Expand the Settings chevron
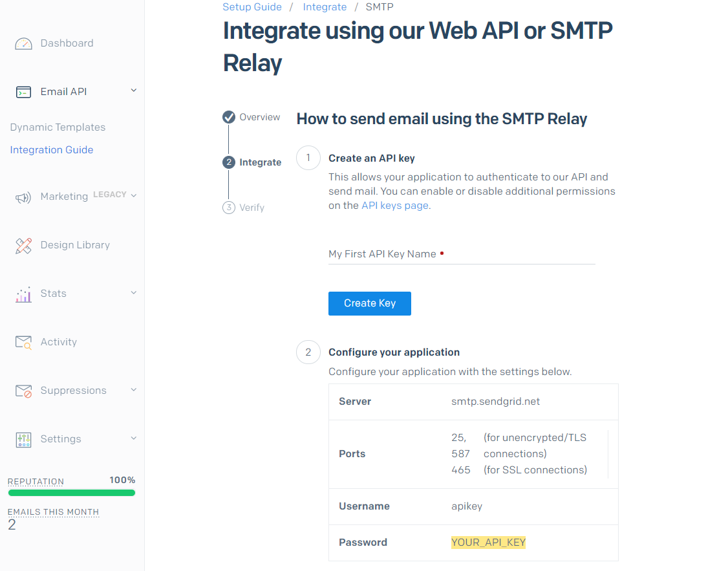The width and height of the screenshot is (728, 571). pyautogui.click(x=134, y=438)
